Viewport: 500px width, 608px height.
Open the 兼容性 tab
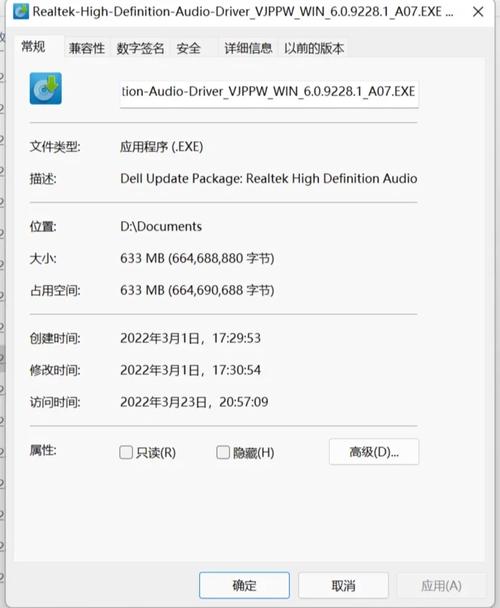(x=87, y=48)
